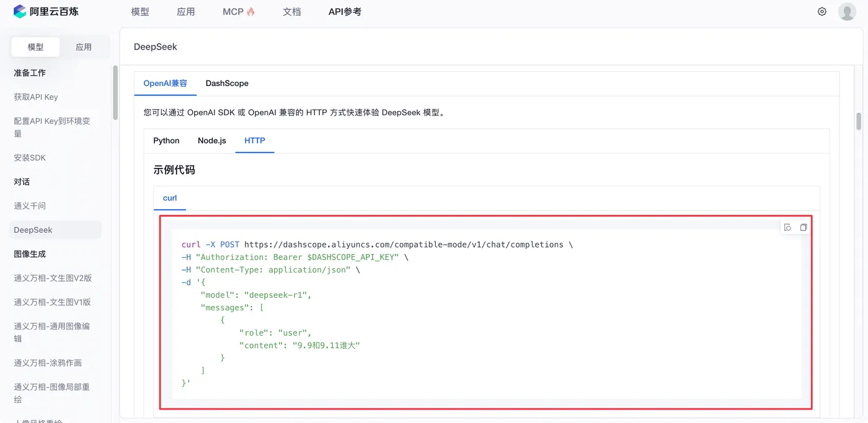Click the DeepSeek page title
Image resolution: width=868 pixels, height=423 pixels.
tap(156, 46)
